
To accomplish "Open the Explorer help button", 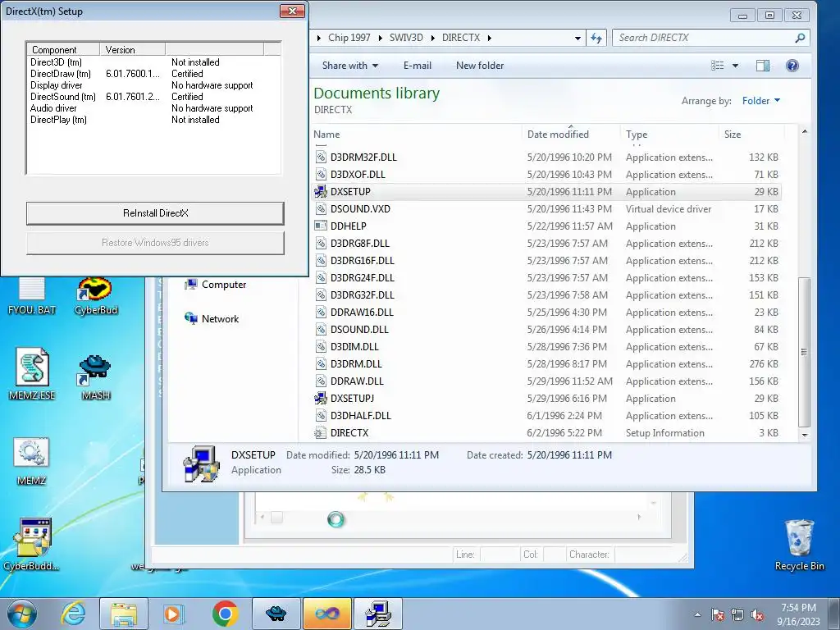I will (792, 66).
